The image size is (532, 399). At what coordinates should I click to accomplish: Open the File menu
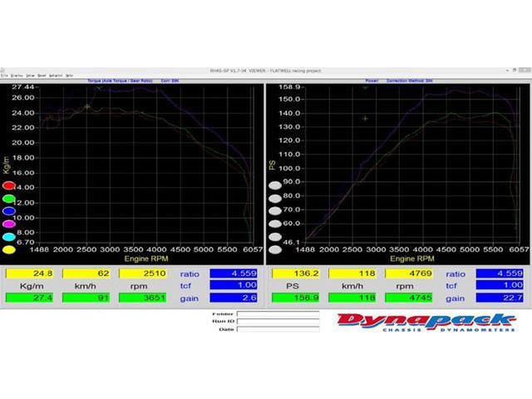(x=4, y=75)
